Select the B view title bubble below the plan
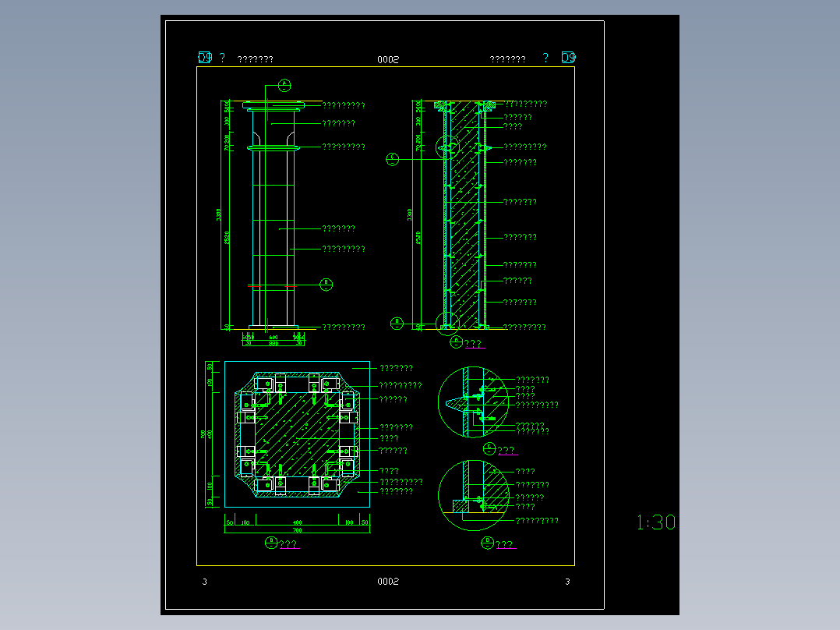The height and width of the screenshot is (630, 840). point(271,543)
